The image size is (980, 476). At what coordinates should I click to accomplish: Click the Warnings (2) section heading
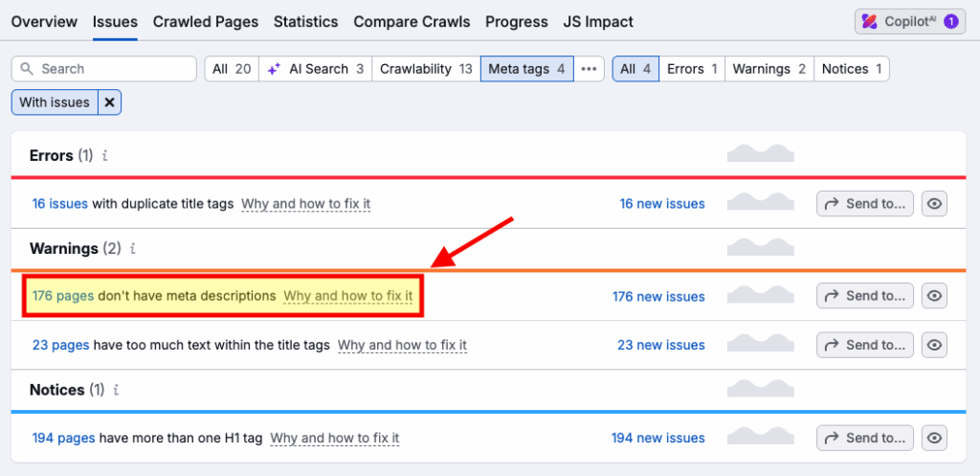point(75,249)
